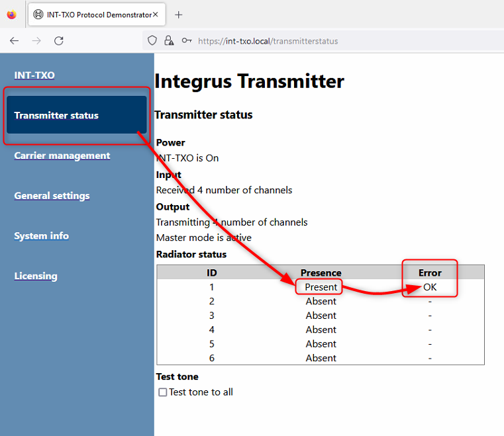Click radiator ID 4 cell
This screenshot has height=436, width=504.
(211, 329)
